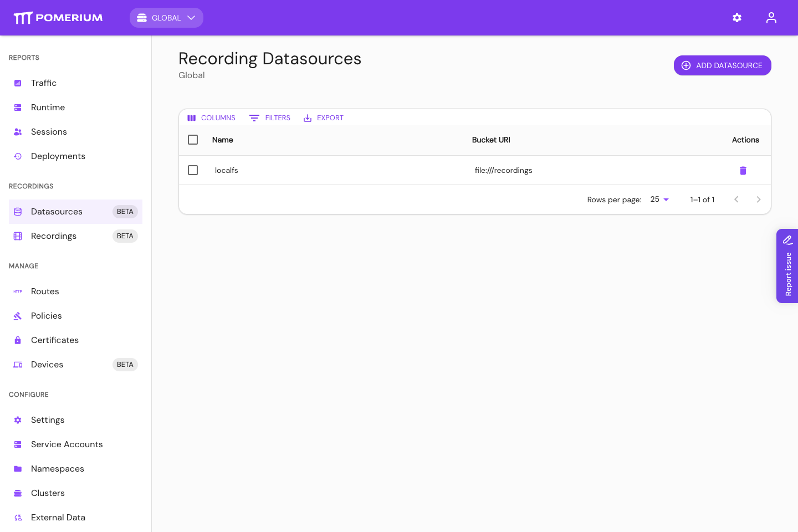Click the Devices icon in sidebar
The image size is (798, 532).
point(18,365)
